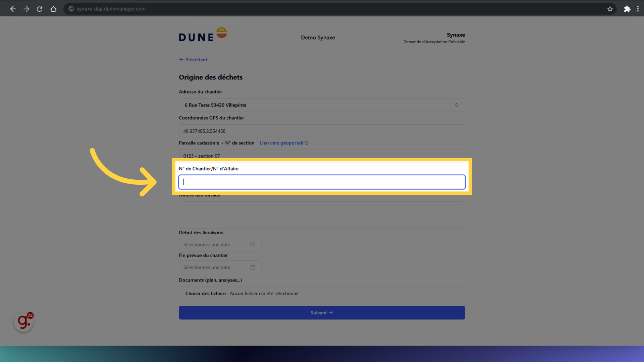Click the g32 badge in bottom corner
Viewport: 644px width, 362px height.
point(23,322)
